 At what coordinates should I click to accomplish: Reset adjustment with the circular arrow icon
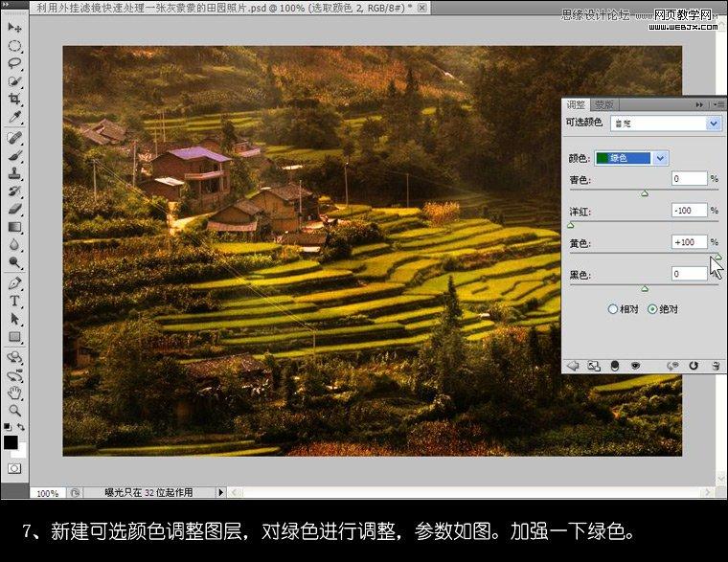[x=692, y=365]
